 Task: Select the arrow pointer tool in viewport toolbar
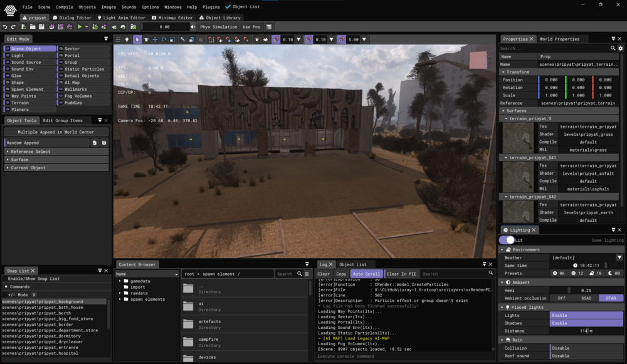(x=137, y=39)
